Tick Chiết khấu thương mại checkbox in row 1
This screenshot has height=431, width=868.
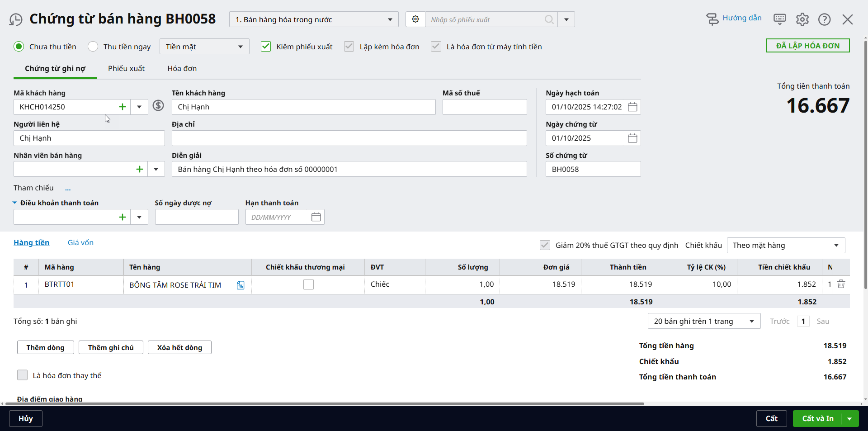[308, 284]
